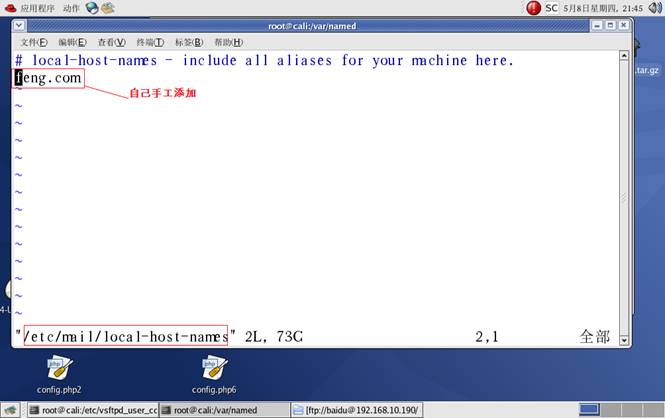Open the 查看(V) menu in terminal
Image resolution: width=665 pixels, height=418 pixels.
click(111, 42)
